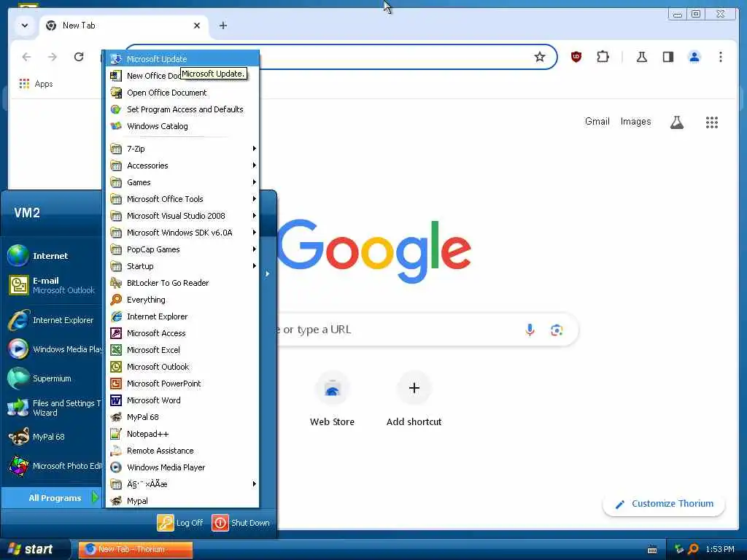Open the Gmail link

tap(597, 122)
